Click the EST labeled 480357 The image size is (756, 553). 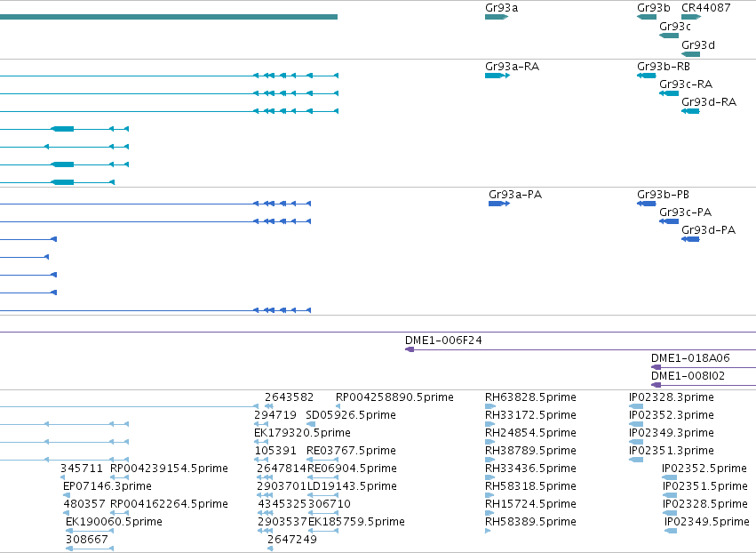point(84,504)
